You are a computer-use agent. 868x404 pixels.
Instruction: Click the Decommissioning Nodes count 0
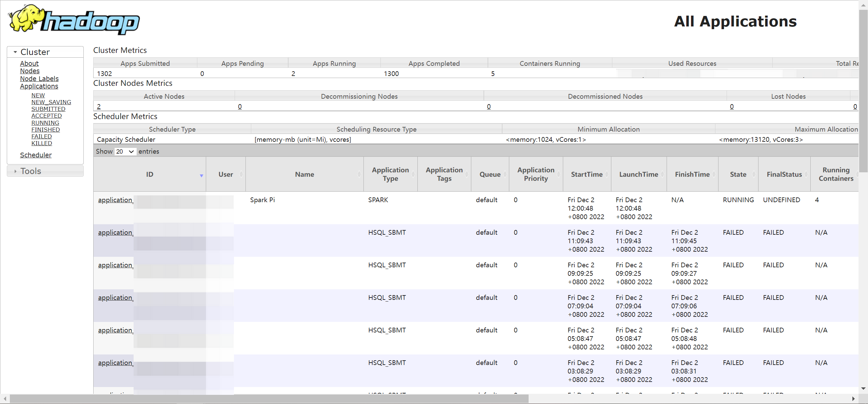pyautogui.click(x=240, y=107)
